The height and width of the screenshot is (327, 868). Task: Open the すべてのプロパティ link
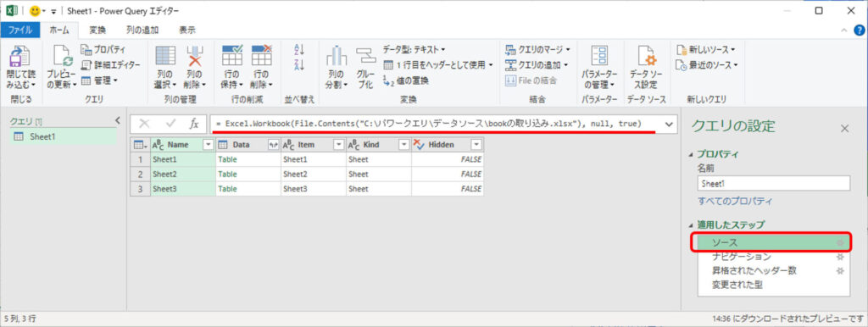(735, 201)
